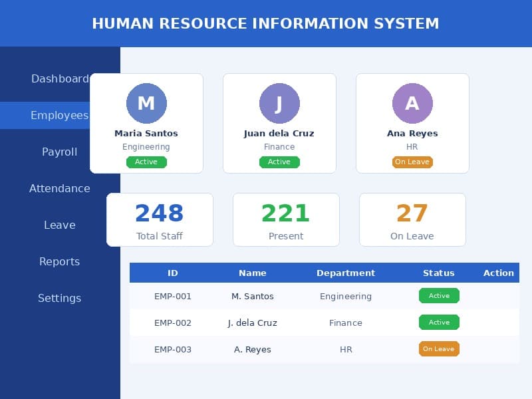
Task: Open Settings from the sidebar
Action: [x=60, y=298]
